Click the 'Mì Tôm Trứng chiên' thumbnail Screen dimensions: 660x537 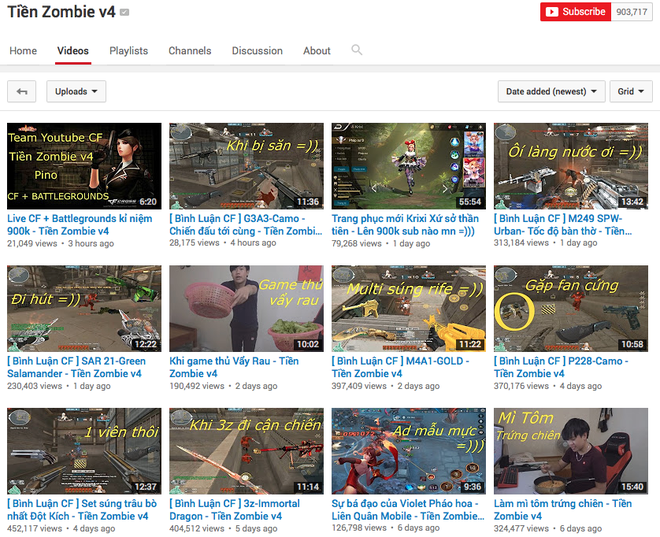coord(571,451)
